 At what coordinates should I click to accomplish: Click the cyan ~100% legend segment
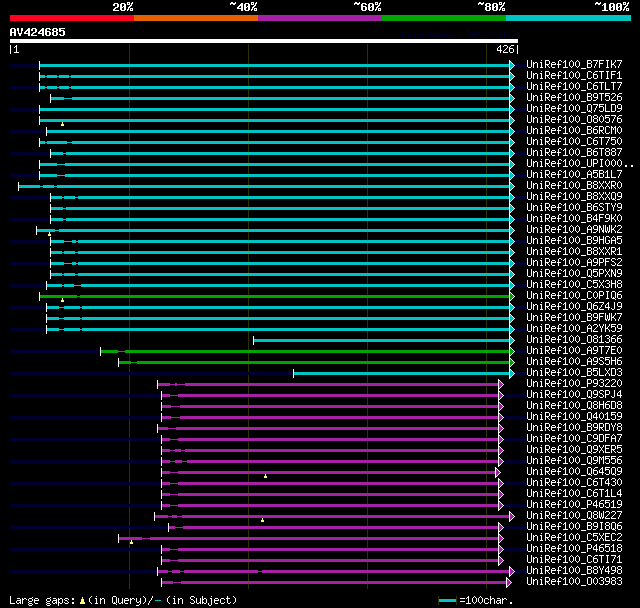pyautogui.click(x=569, y=18)
